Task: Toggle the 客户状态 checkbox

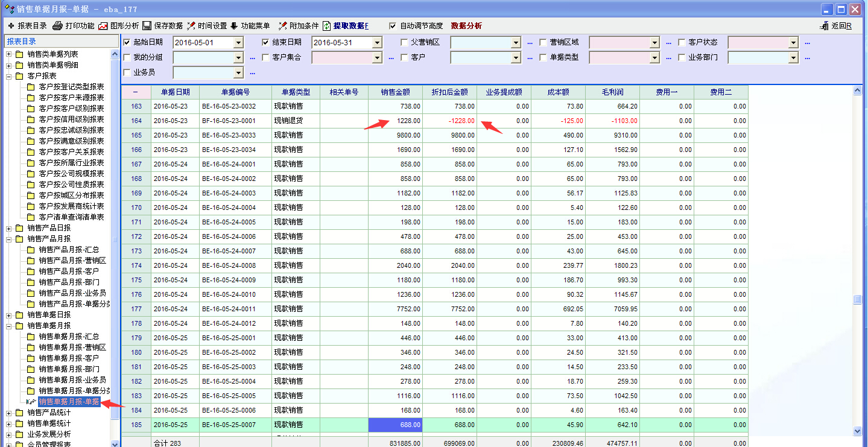Action: (x=682, y=43)
